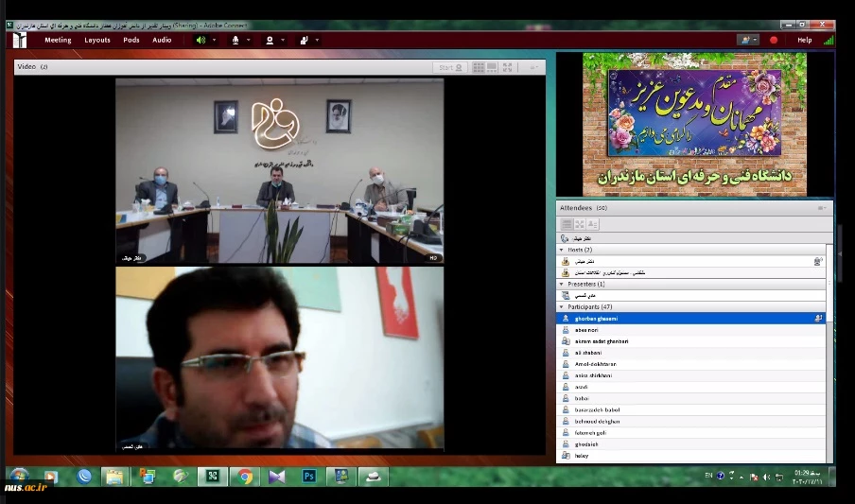The width and height of the screenshot is (855, 504).
Task: Toggle the webcam icon in the toolbar
Action: tap(270, 40)
